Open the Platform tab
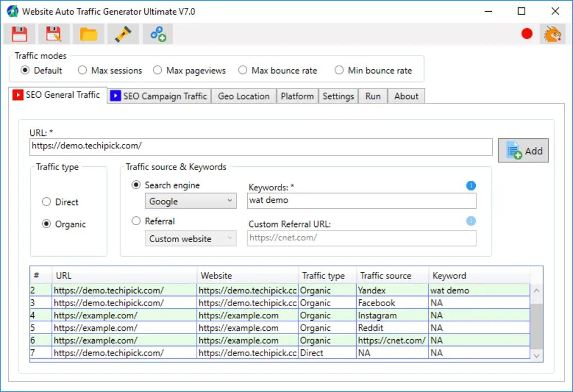This screenshot has width=573, height=392. (297, 96)
